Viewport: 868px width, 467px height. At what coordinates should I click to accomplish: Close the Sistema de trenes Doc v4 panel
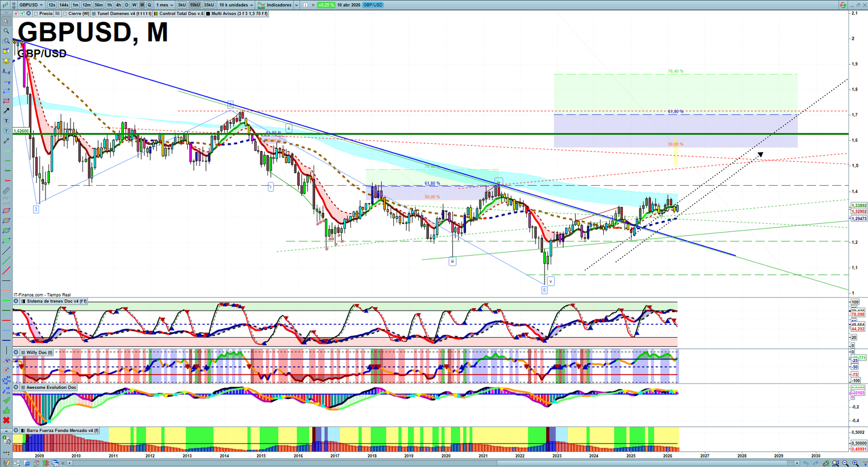point(16,301)
